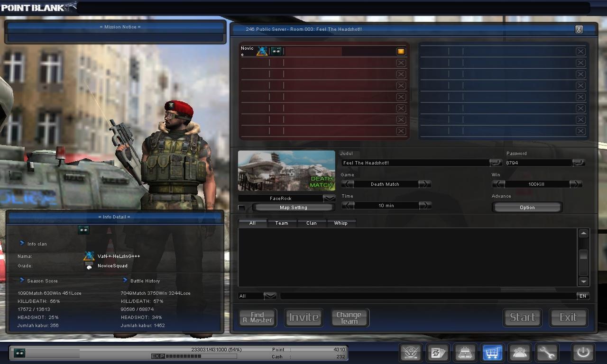Image resolution: width=607 pixels, height=364 pixels.
Task: Tick the checkbox beside Map Setting
Action: [242, 208]
